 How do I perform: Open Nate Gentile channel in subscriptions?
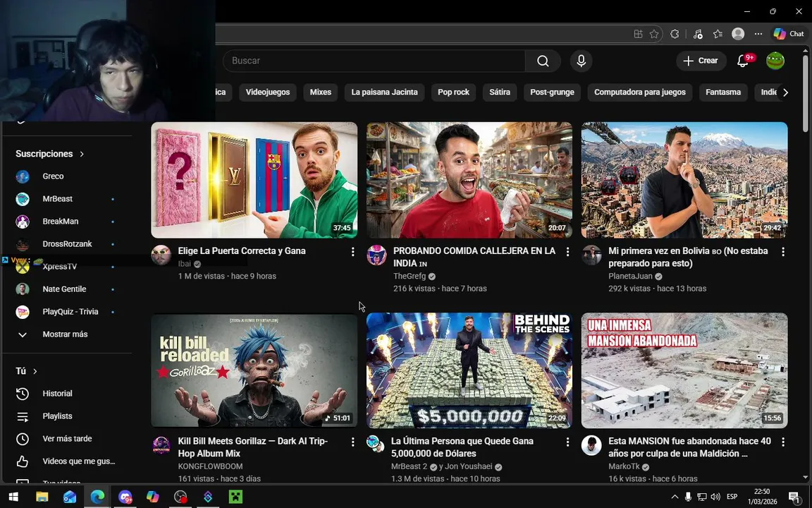tap(66, 289)
